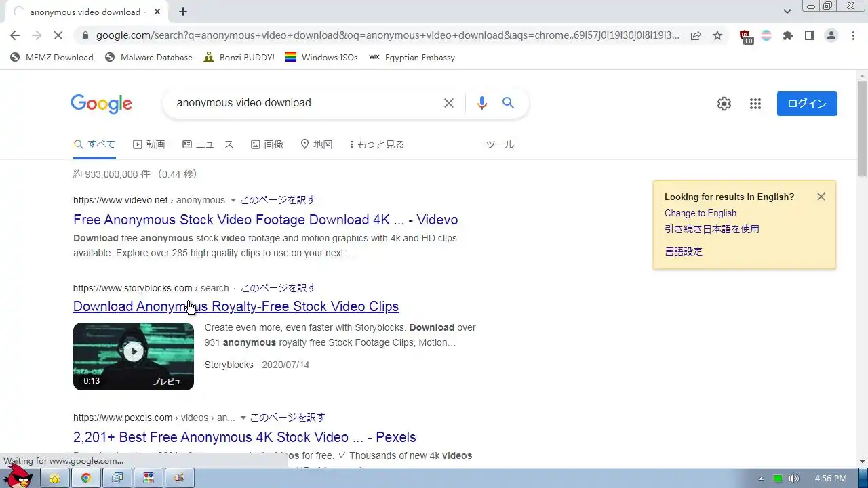This screenshot has width=868, height=488.
Task: Choose 引き続き日本語を使用
Action: tap(712, 229)
